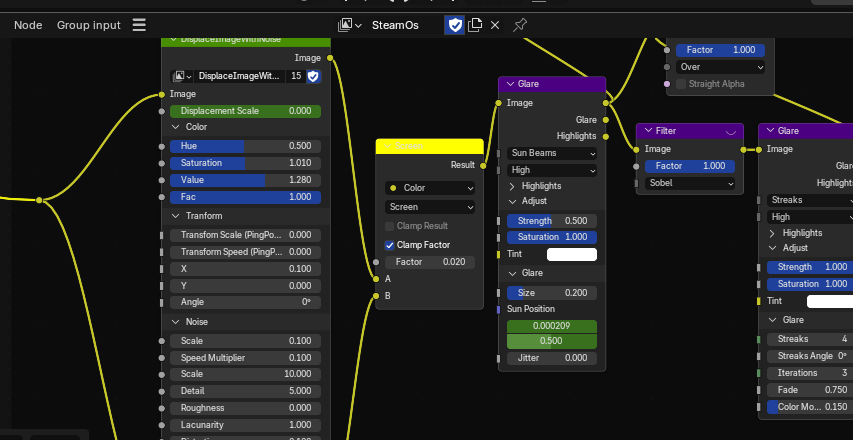Open the Group input menu
Screen dimensions: 853x440
pyautogui.click(x=89, y=25)
